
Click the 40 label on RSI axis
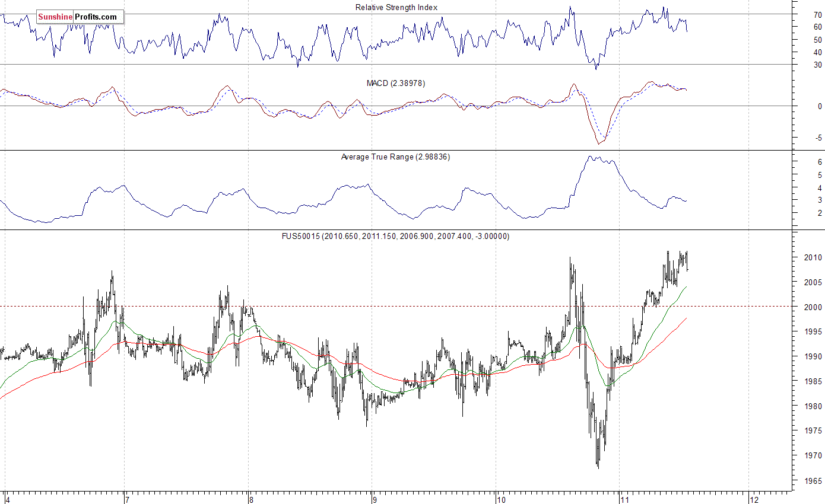tap(818, 53)
